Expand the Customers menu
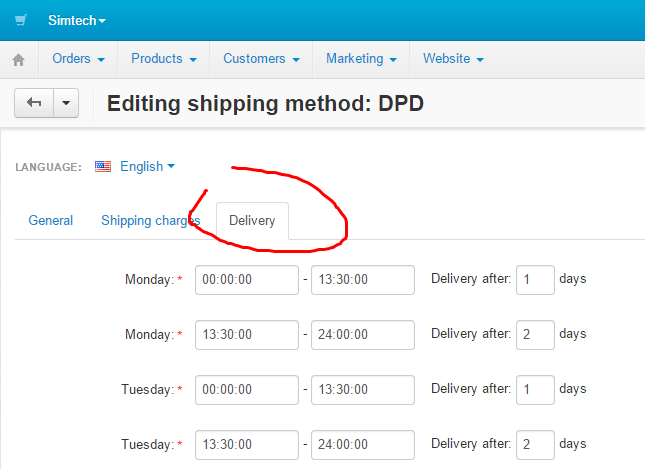 pyautogui.click(x=260, y=59)
